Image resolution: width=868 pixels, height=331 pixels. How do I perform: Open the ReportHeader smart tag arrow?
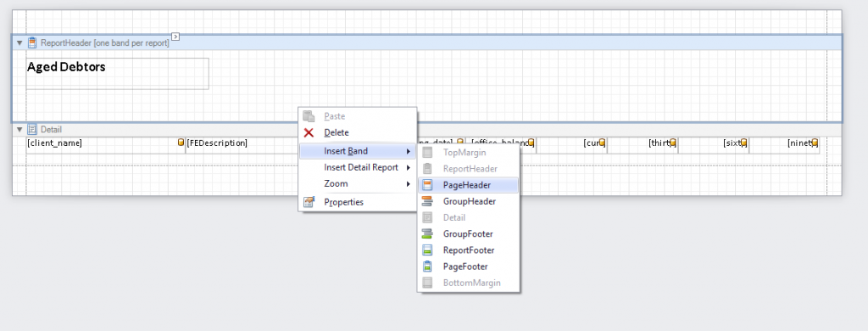(175, 36)
